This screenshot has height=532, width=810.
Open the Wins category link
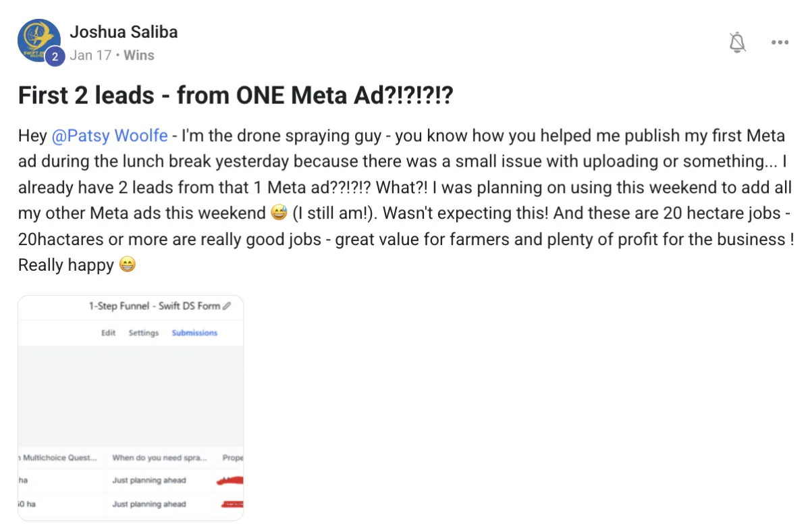[x=139, y=55]
